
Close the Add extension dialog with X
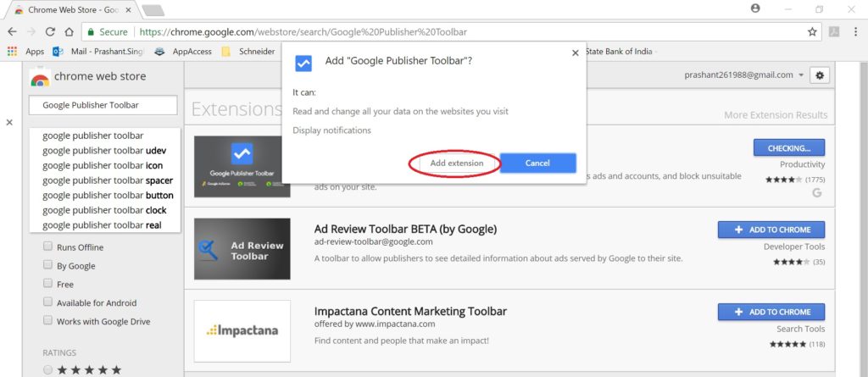point(576,53)
